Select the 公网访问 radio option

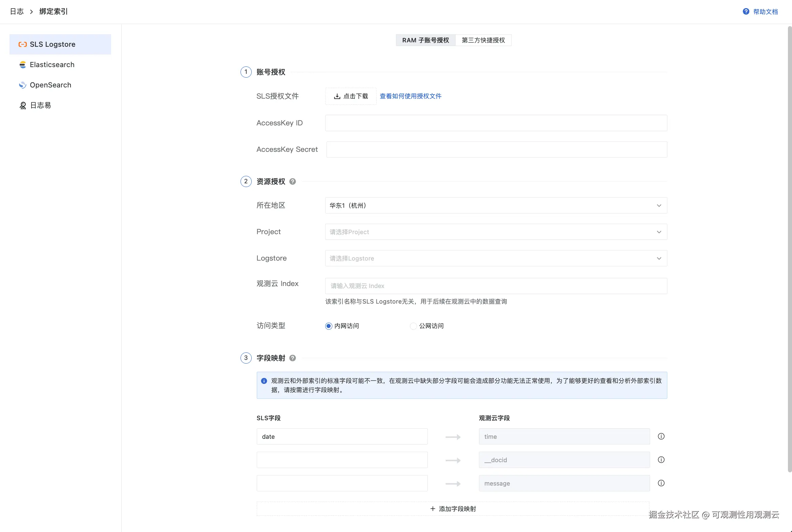[413, 326]
